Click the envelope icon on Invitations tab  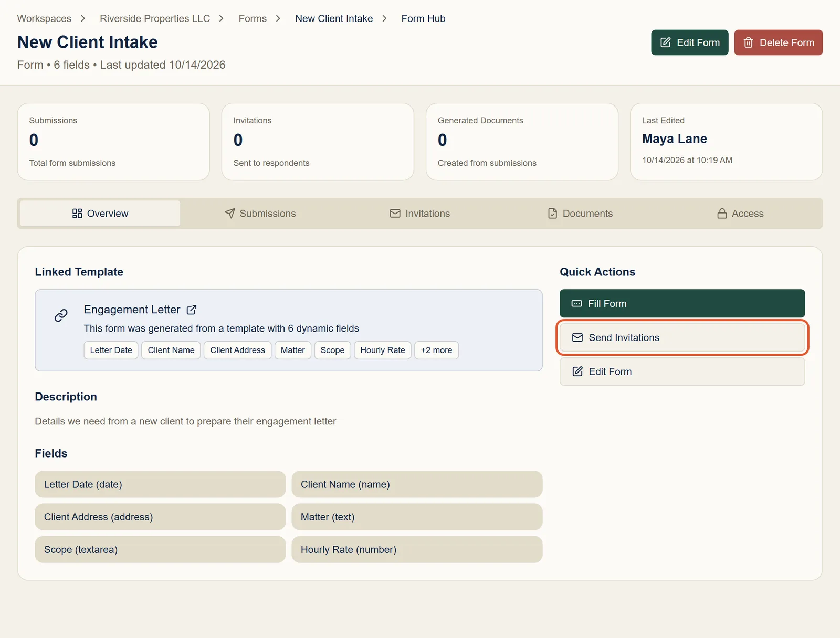click(395, 214)
